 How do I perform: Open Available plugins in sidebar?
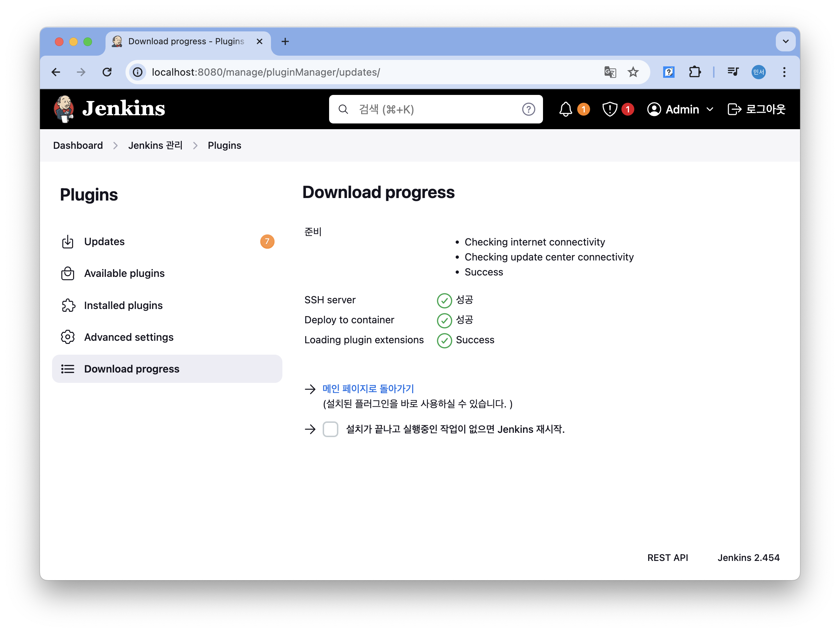coord(124,274)
